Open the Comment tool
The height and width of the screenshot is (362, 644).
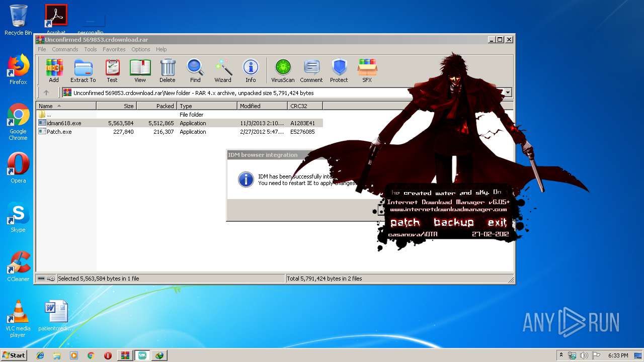point(311,71)
